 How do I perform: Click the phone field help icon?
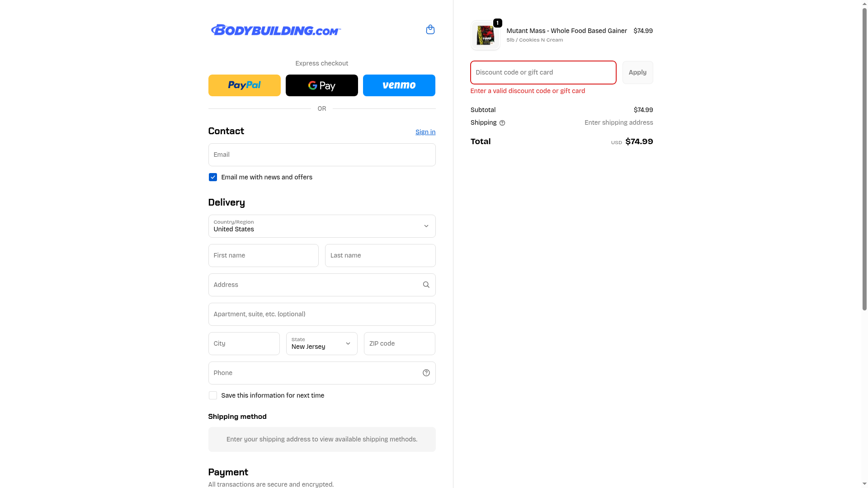point(426,373)
